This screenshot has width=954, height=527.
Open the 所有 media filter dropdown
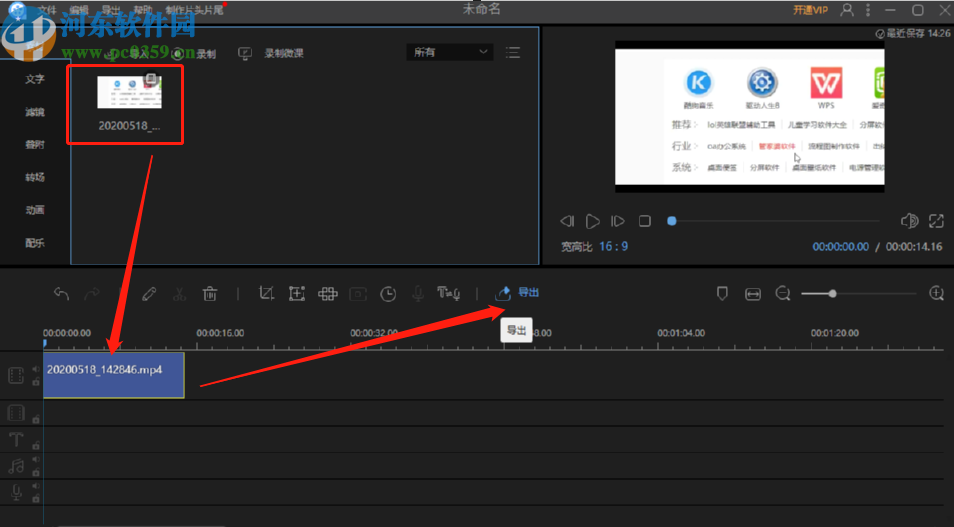449,52
